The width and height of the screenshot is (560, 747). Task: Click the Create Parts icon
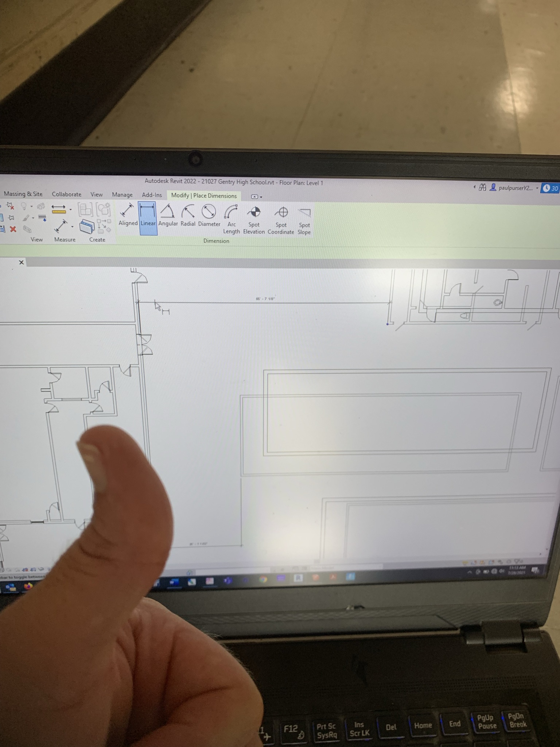click(104, 226)
